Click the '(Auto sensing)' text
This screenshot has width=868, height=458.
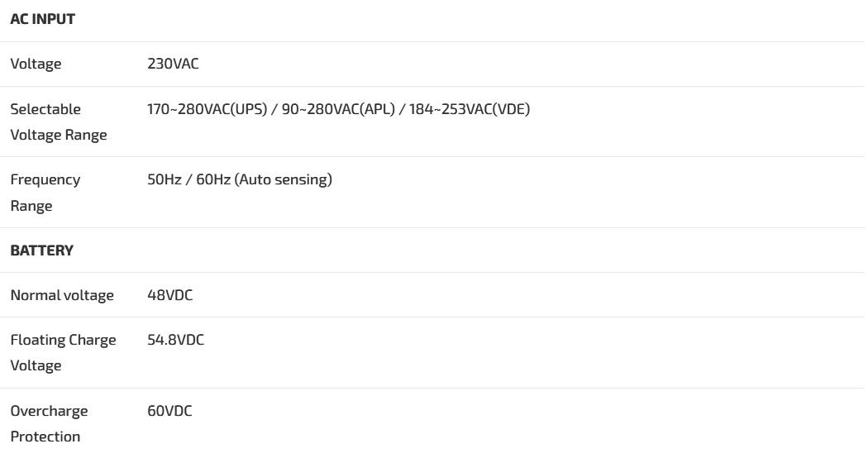(284, 179)
